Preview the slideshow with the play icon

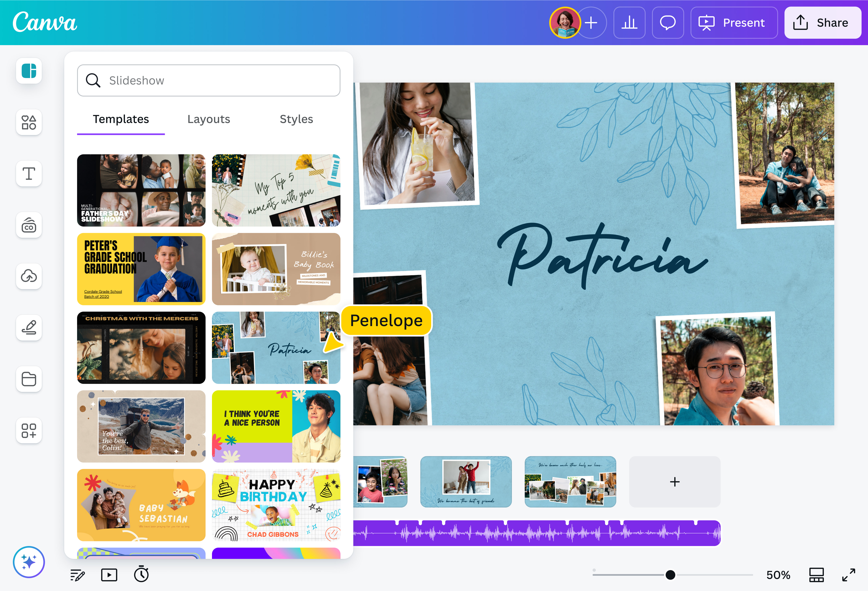109,575
